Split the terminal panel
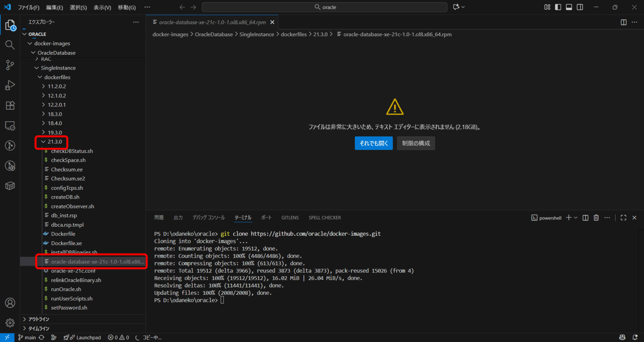The height and width of the screenshot is (342, 644). pyautogui.click(x=585, y=218)
